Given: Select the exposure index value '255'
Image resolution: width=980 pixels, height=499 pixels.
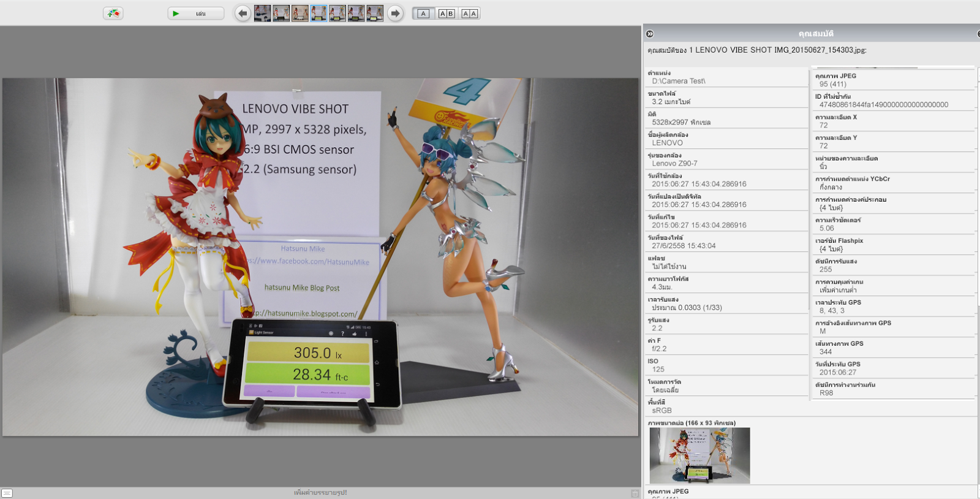Looking at the screenshot, I should click(x=826, y=269).
